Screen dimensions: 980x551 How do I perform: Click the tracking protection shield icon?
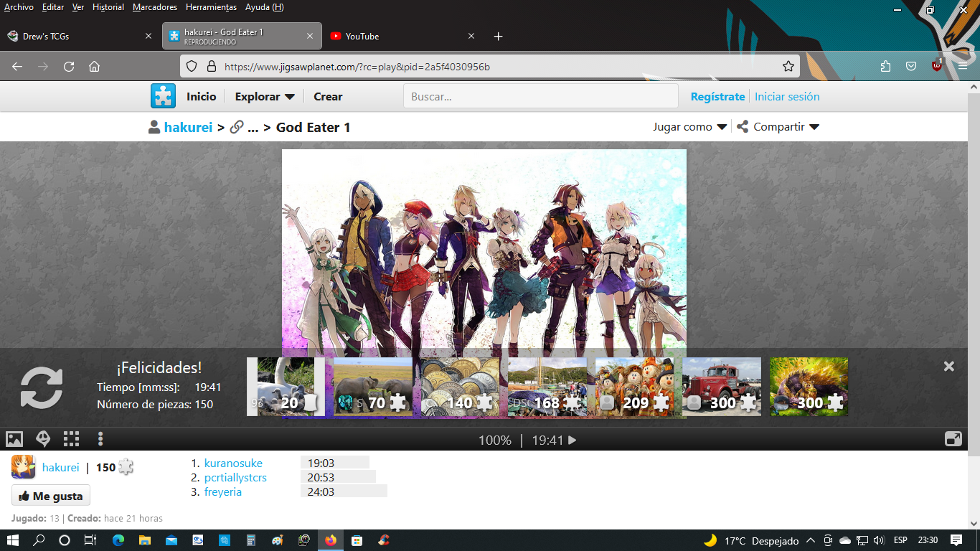point(192,67)
